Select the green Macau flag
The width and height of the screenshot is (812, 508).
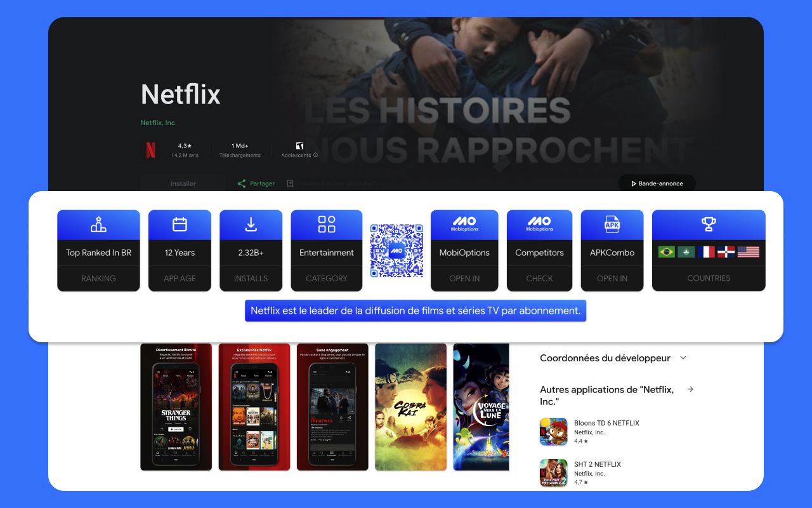686,252
